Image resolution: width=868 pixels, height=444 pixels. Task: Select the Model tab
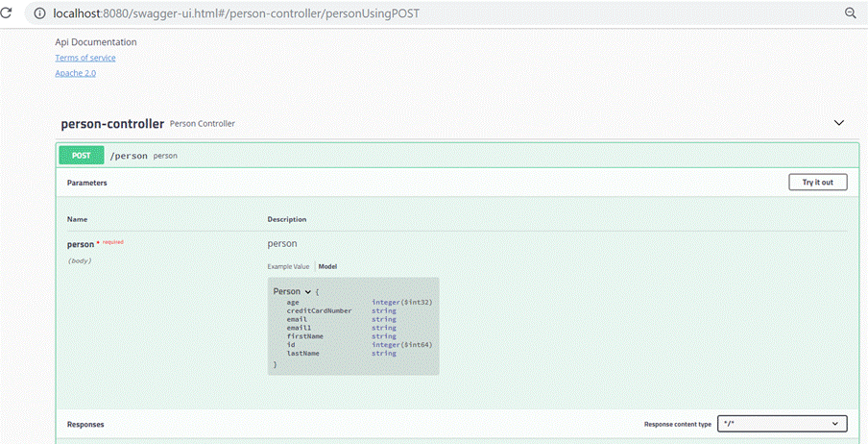tap(327, 266)
